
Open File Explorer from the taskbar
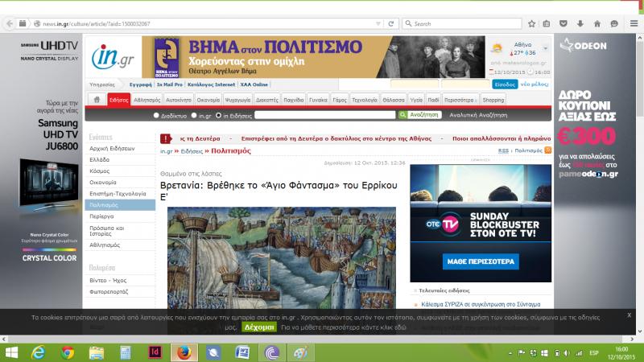tap(97, 352)
